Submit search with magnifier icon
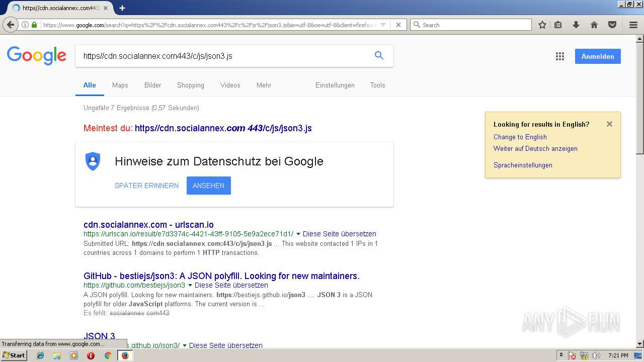Screen dimensions: 644x362 coord(379,56)
